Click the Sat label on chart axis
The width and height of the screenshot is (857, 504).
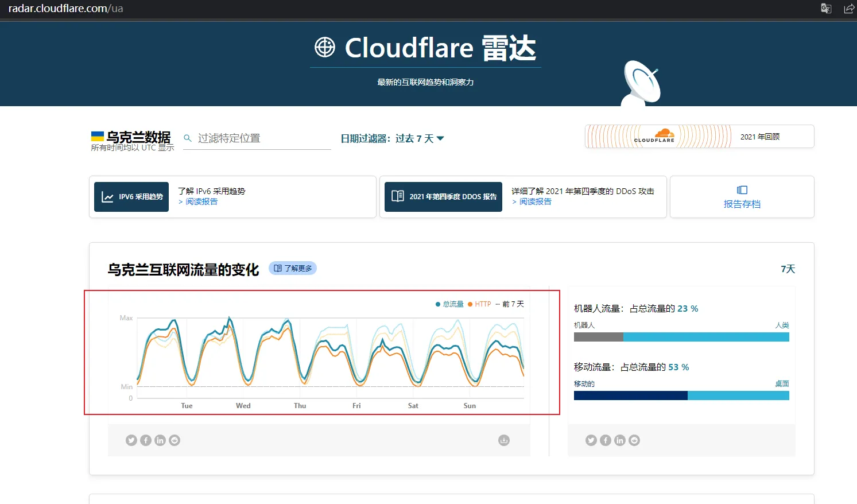[x=413, y=406]
